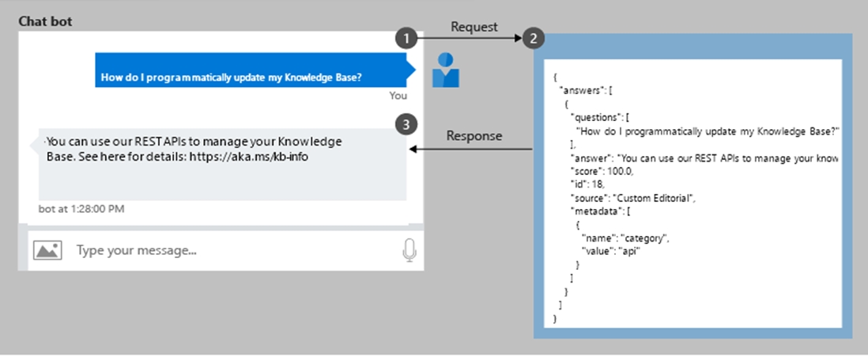Click the "source": "Custom Editorial" JSON line
Screen dimensions: 868x357
(x=629, y=196)
